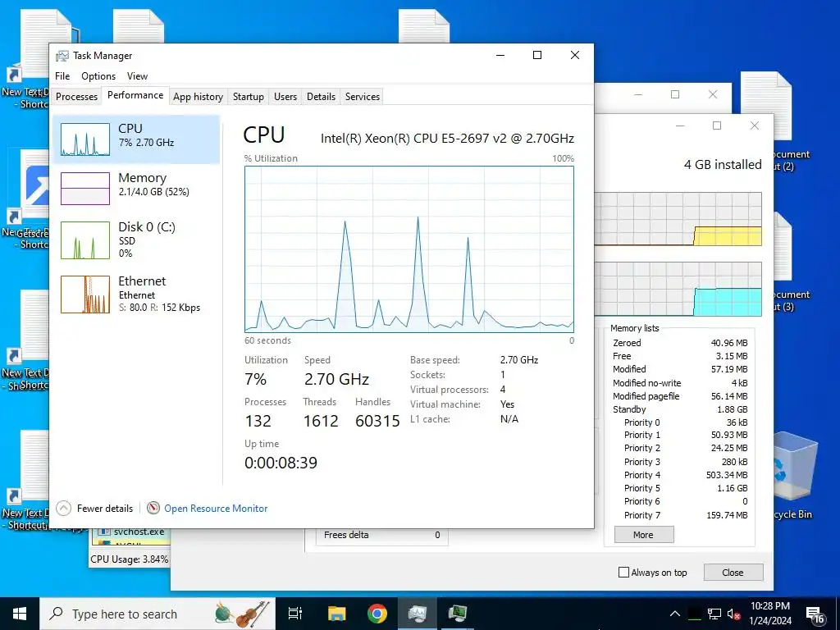This screenshot has width=840, height=630.
Task: Click the Task Manager title bar icon
Action: (x=62, y=56)
